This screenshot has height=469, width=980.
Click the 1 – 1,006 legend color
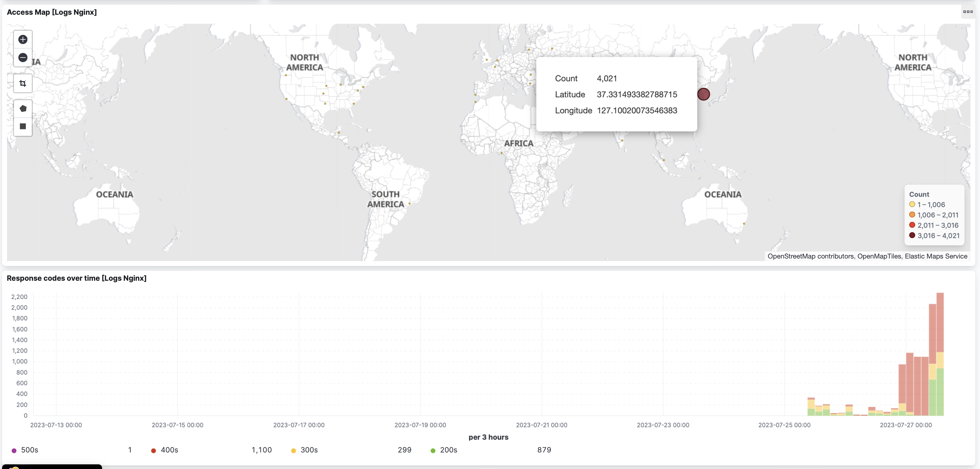point(912,205)
